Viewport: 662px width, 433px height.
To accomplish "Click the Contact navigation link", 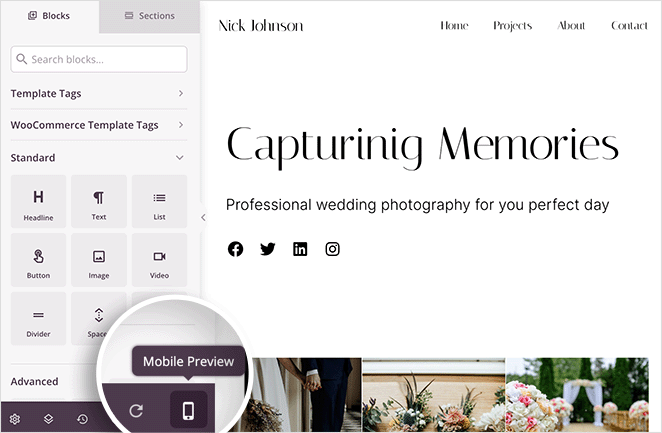I will point(629,26).
